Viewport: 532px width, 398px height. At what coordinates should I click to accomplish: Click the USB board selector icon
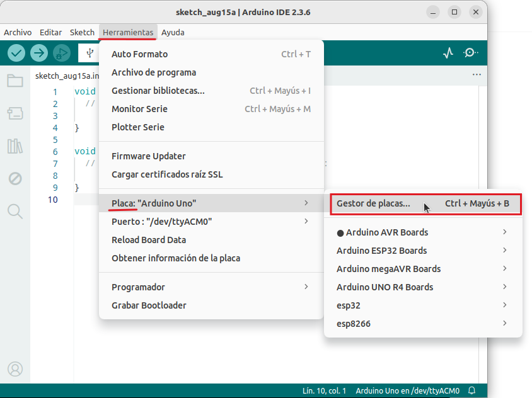coord(90,53)
